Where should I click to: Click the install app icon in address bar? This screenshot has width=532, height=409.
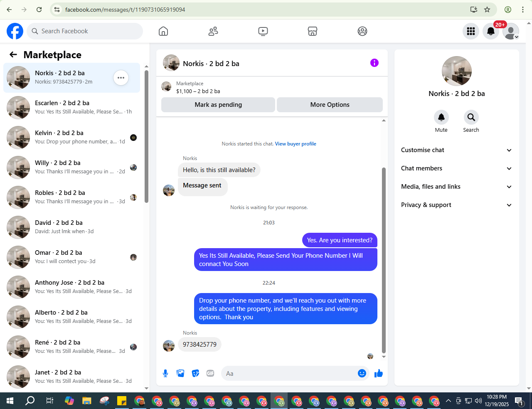click(x=474, y=10)
